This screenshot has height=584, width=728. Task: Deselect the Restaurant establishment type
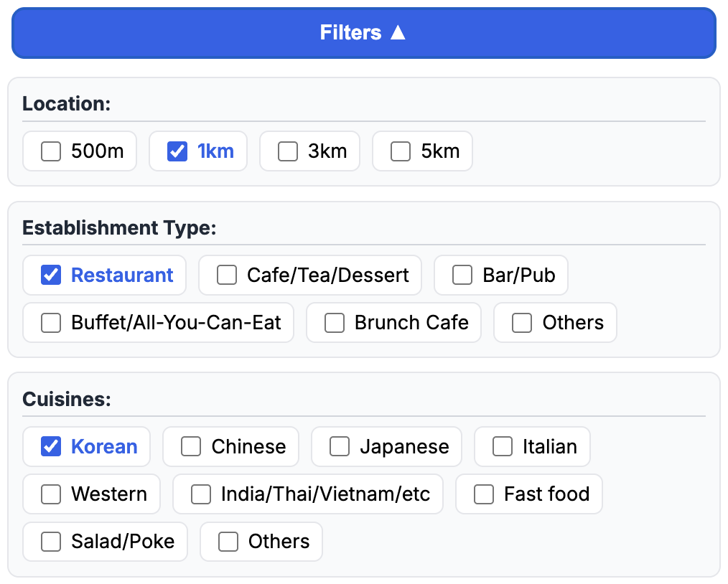pyautogui.click(x=51, y=275)
